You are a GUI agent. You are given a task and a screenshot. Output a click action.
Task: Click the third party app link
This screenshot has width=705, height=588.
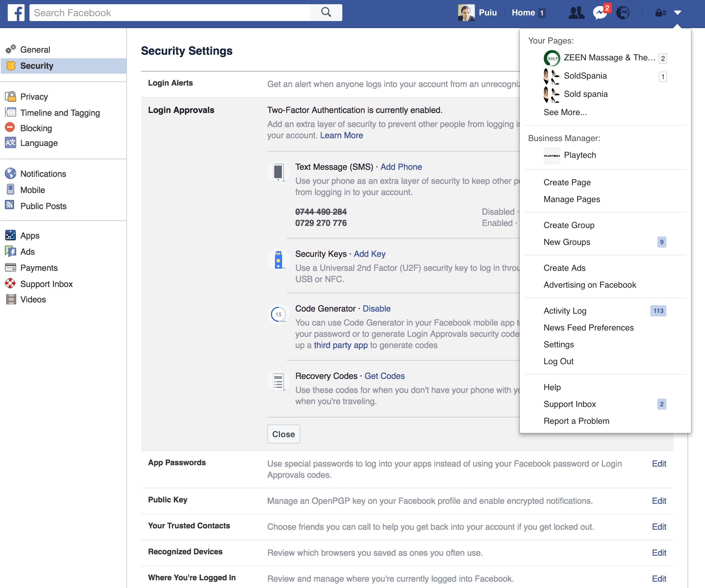tap(341, 345)
